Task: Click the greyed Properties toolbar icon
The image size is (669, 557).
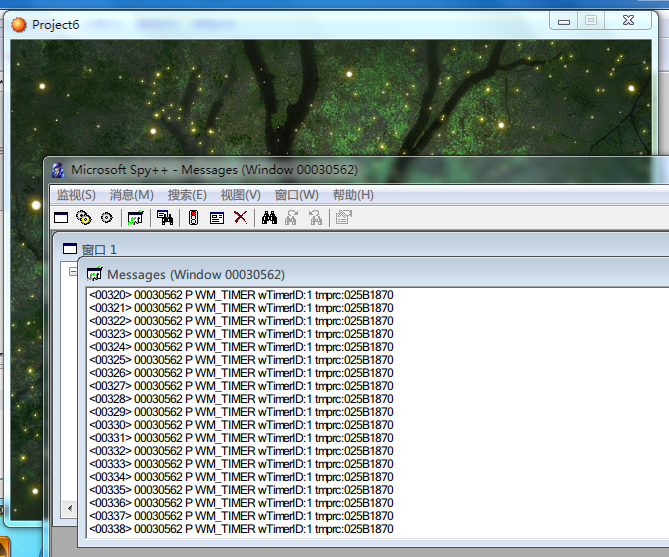Action: [343, 218]
